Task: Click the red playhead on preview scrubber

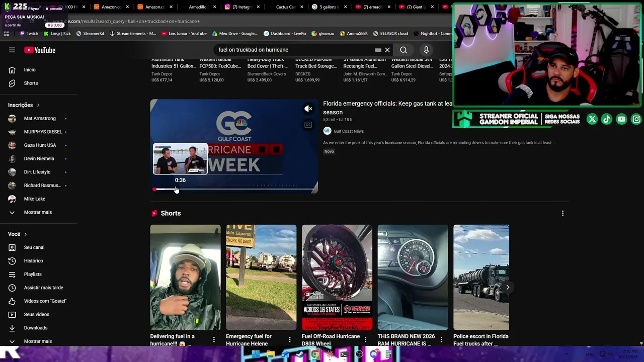Action: click(x=154, y=190)
